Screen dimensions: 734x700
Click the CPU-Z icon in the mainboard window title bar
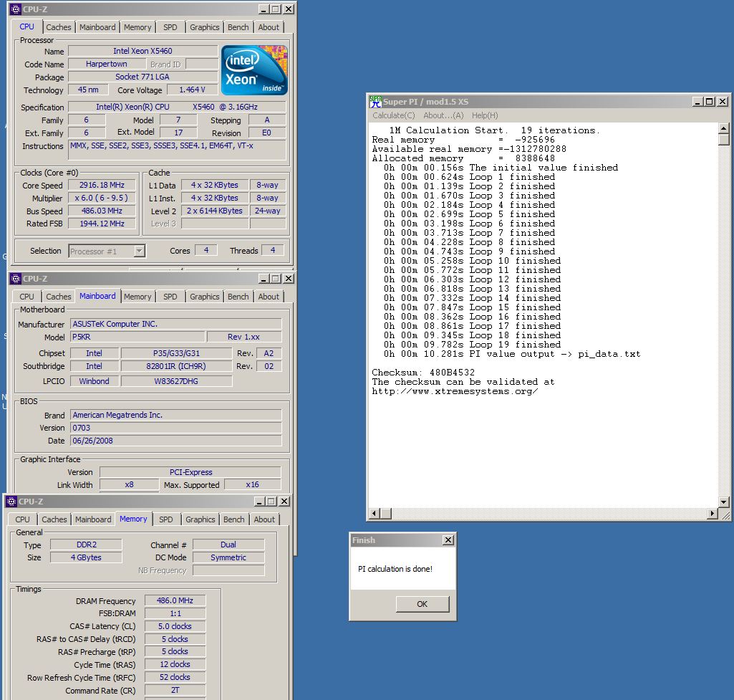point(16,279)
